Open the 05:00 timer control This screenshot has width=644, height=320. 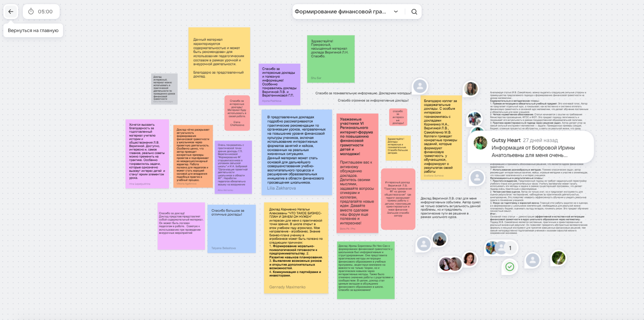point(41,12)
